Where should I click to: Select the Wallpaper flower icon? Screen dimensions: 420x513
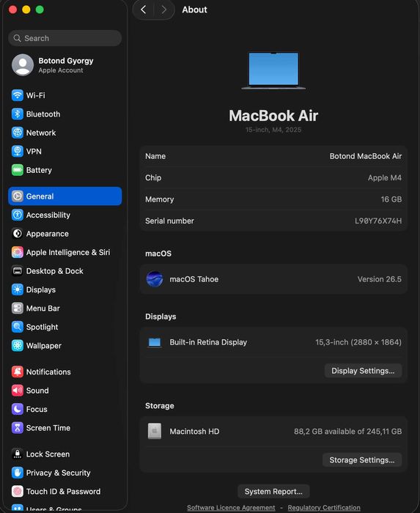(x=18, y=345)
